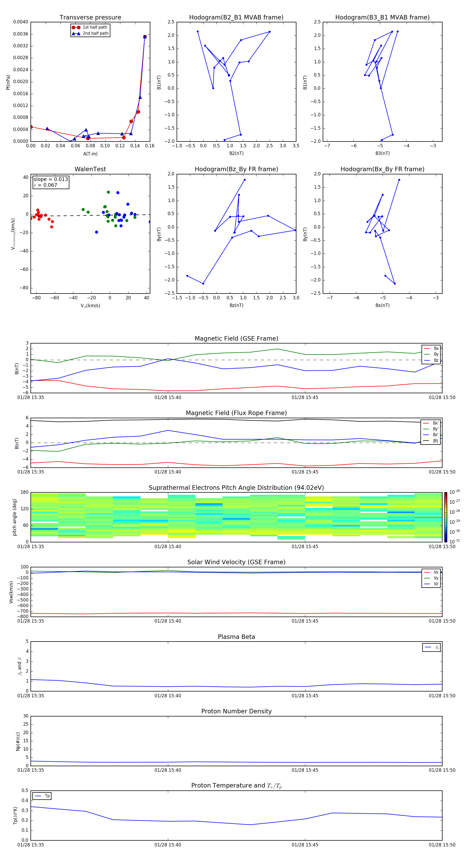
Task: Click the 'Hodogram(B3_B1 MVAB frame)' title
Action: click(x=382, y=18)
